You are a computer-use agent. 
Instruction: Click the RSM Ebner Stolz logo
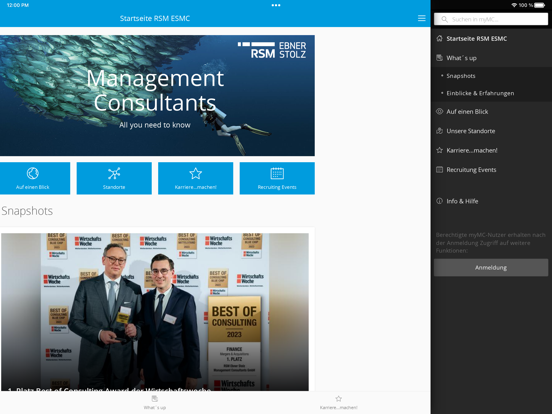point(272,50)
